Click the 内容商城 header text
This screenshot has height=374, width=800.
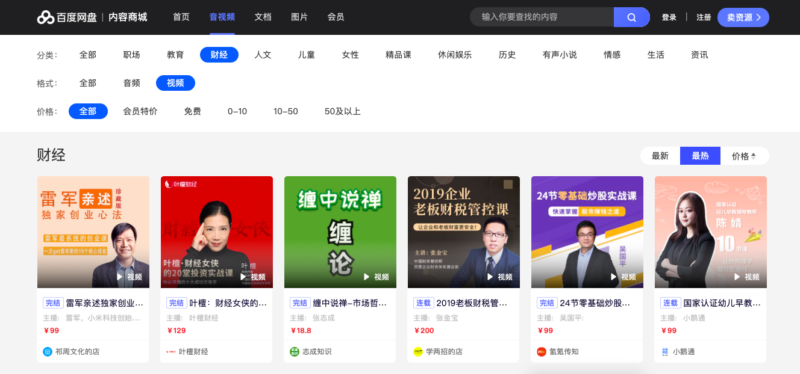(x=128, y=17)
